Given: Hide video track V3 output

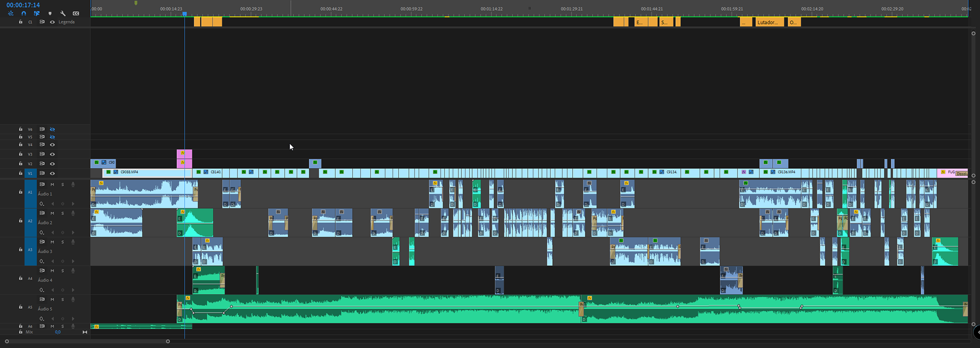Looking at the screenshot, I should point(52,154).
